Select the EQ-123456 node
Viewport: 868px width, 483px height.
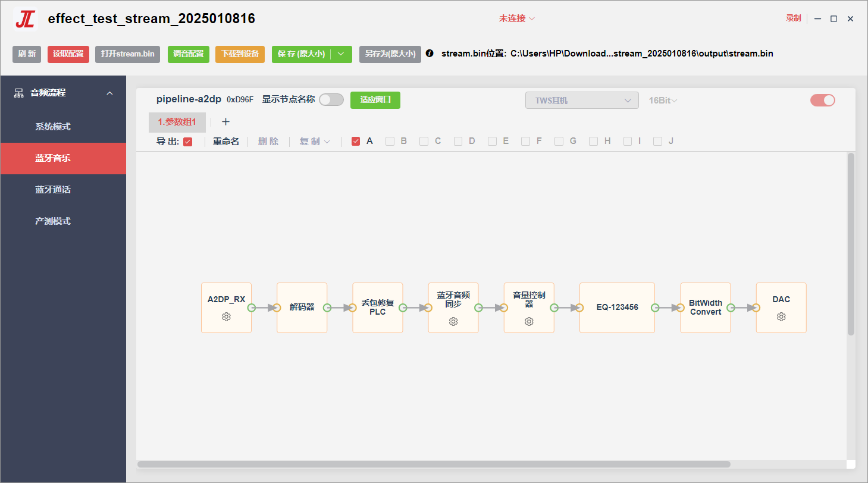pos(617,308)
